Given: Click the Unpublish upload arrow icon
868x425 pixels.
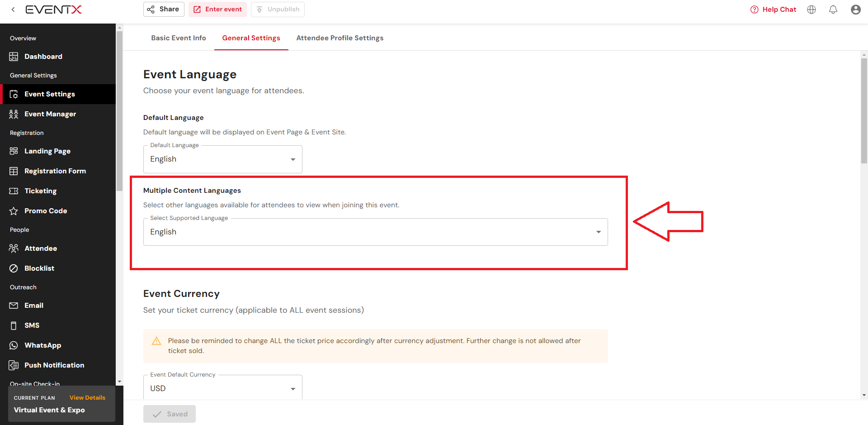Looking at the screenshot, I should tap(259, 10).
